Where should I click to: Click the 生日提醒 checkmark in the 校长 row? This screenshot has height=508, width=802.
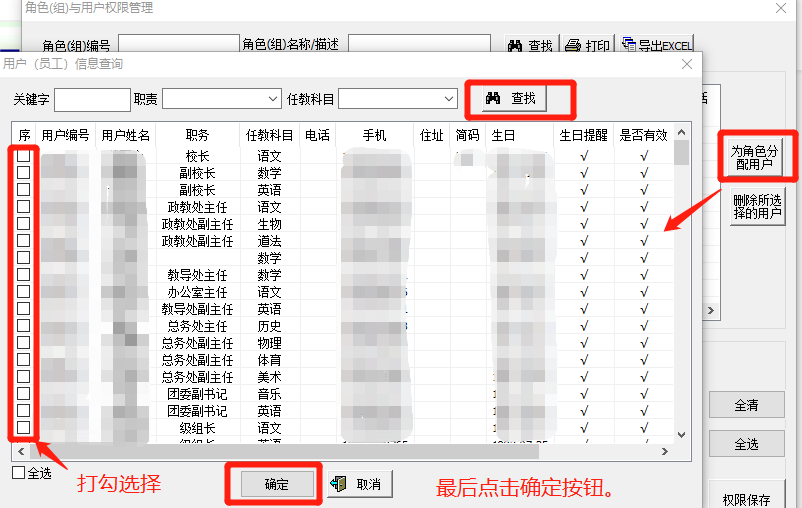[x=584, y=156]
